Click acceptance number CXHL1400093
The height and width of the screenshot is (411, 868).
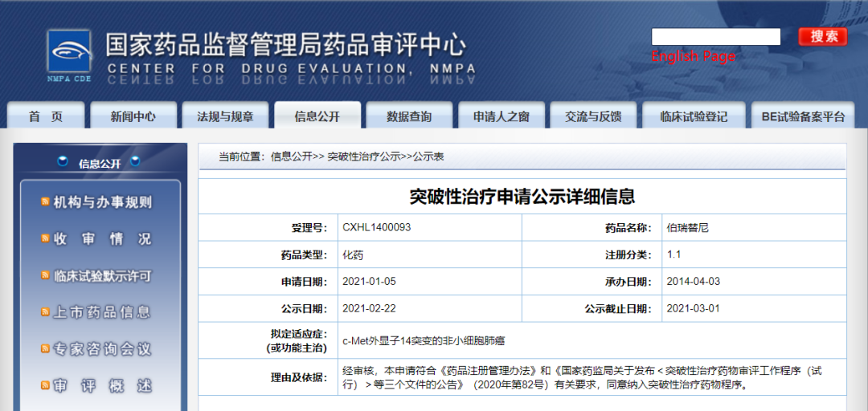click(377, 227)
